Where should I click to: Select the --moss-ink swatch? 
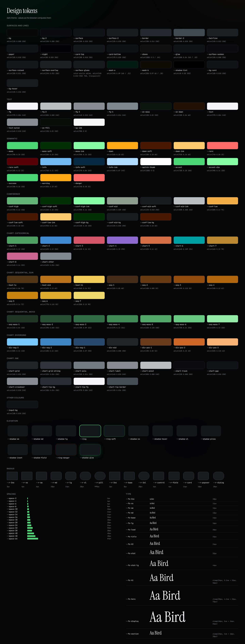coord(89,146)
